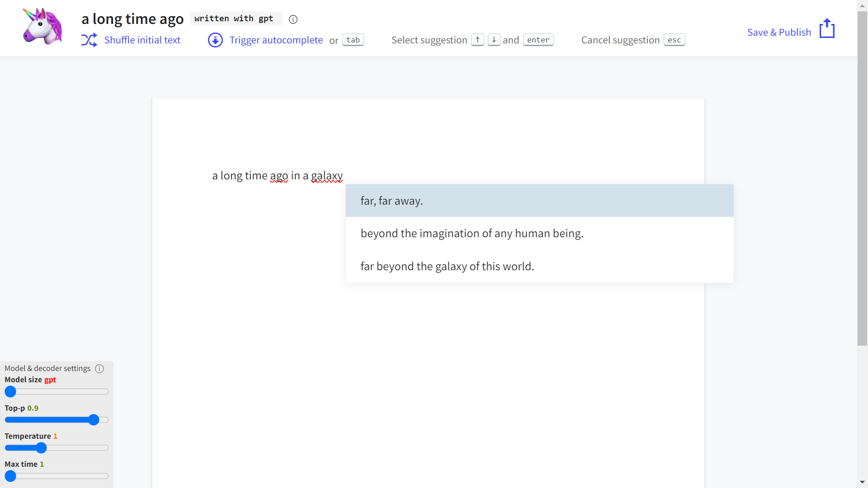Open info icon beside written with gpt

click(x=293, y=19)
